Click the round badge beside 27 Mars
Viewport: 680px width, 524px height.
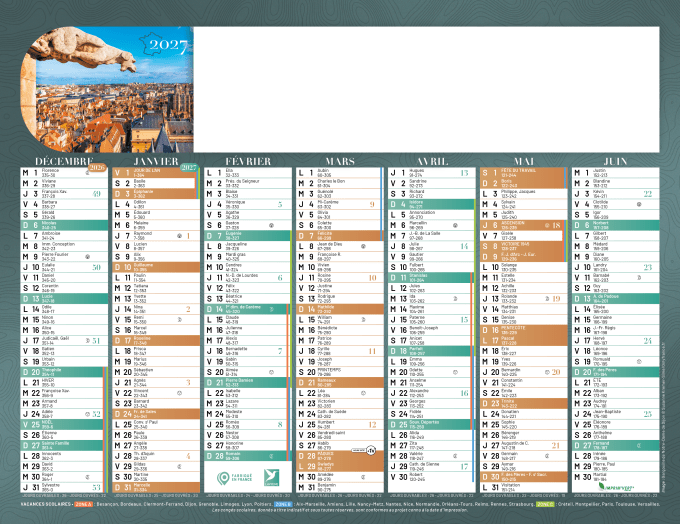[x=369, y=451]
